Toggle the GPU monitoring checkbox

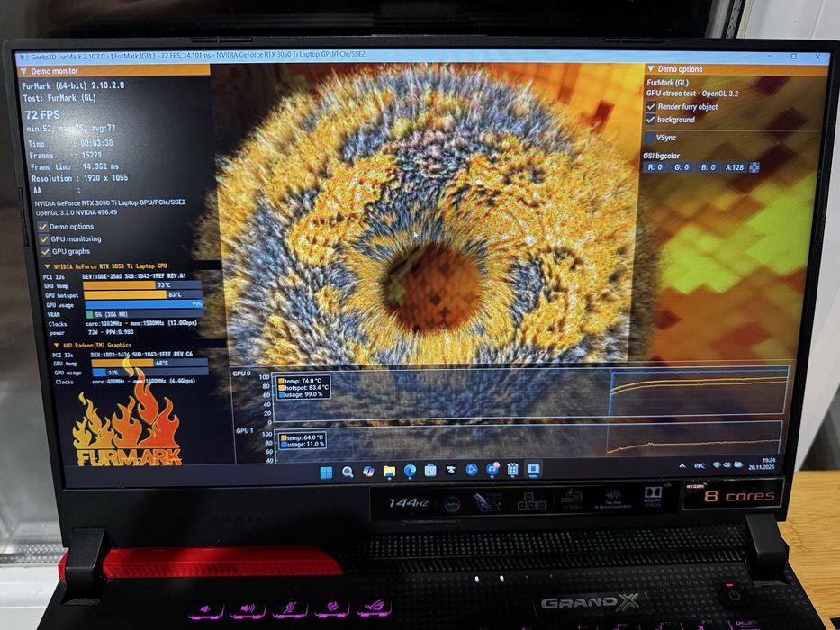(x=44, y=238)
